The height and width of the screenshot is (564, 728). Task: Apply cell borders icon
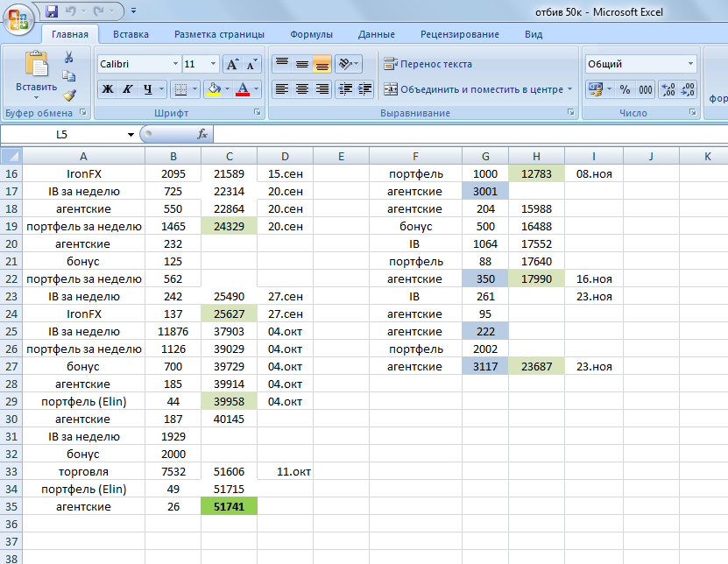point(180,89)
